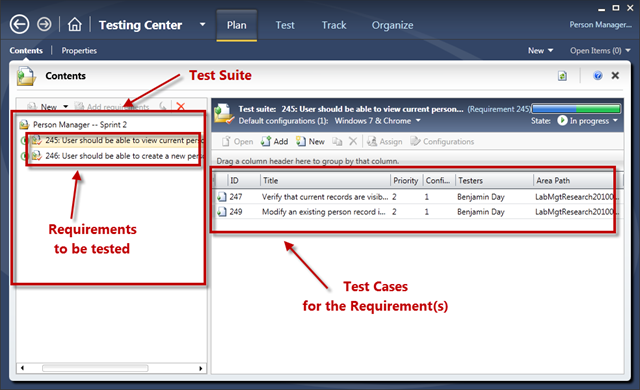This screenshot has width=640, height=390.
Task: Click the Back navigation arrow
Action: pyautogui.click(x=19, y=24)
